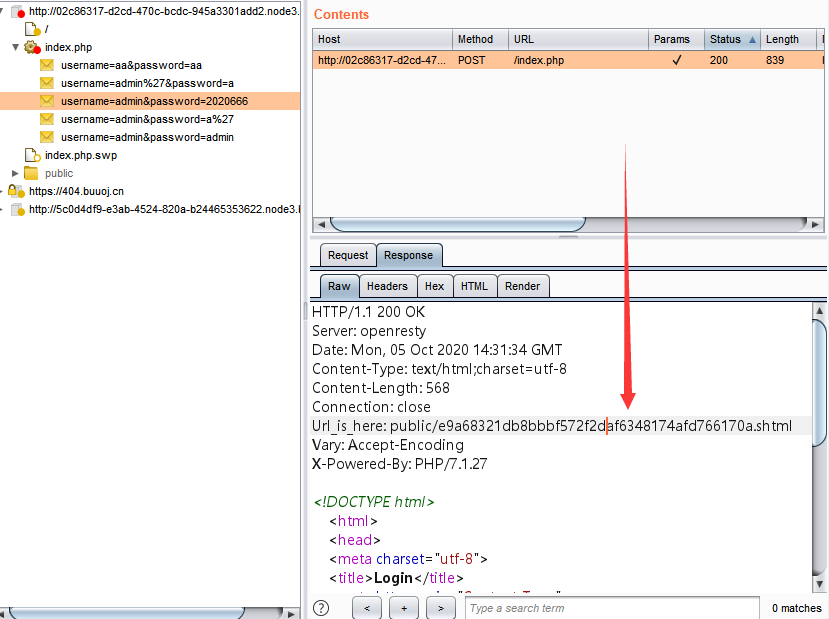Click the site tree horizontal scrollbar thumb

127,613
